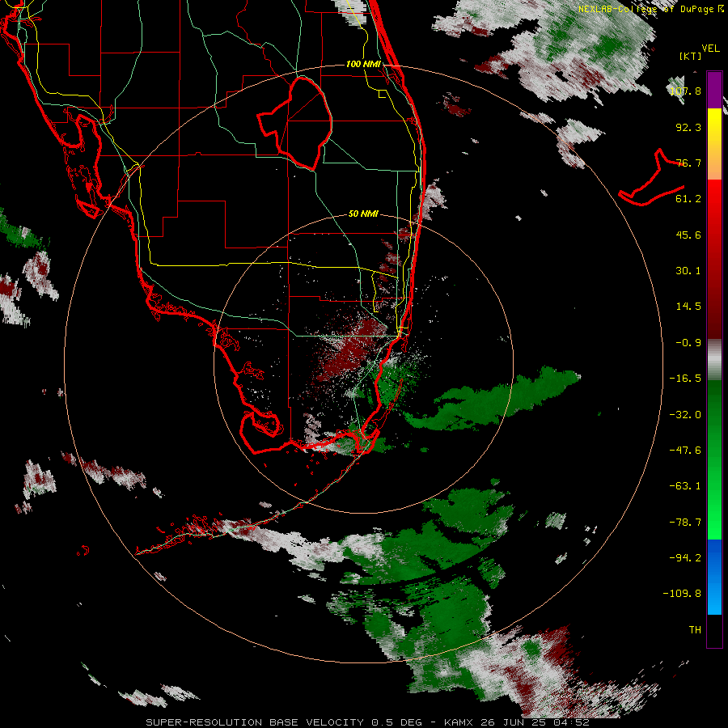Click the NEXLAB-College of DuPage header text
The height and width of the screenshot is (728, 728).
coord(651,9)
